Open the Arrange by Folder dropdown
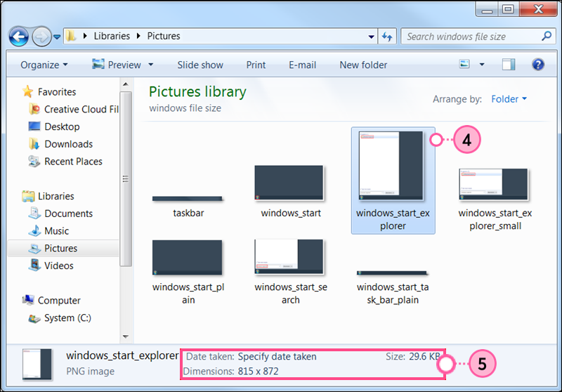Viewport: 562px width, 392px height. 509,99
